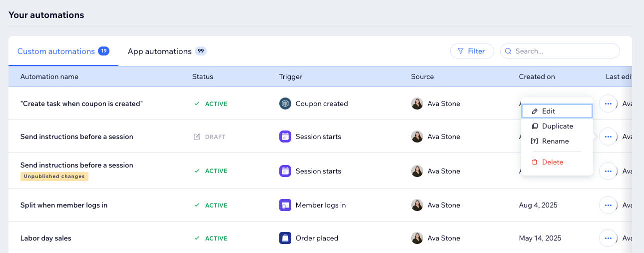The width and height of the screenshot is (644, 253).
Task: Open the Labor day sales automation
Action: pyautogui.click(x=46, y=238)
